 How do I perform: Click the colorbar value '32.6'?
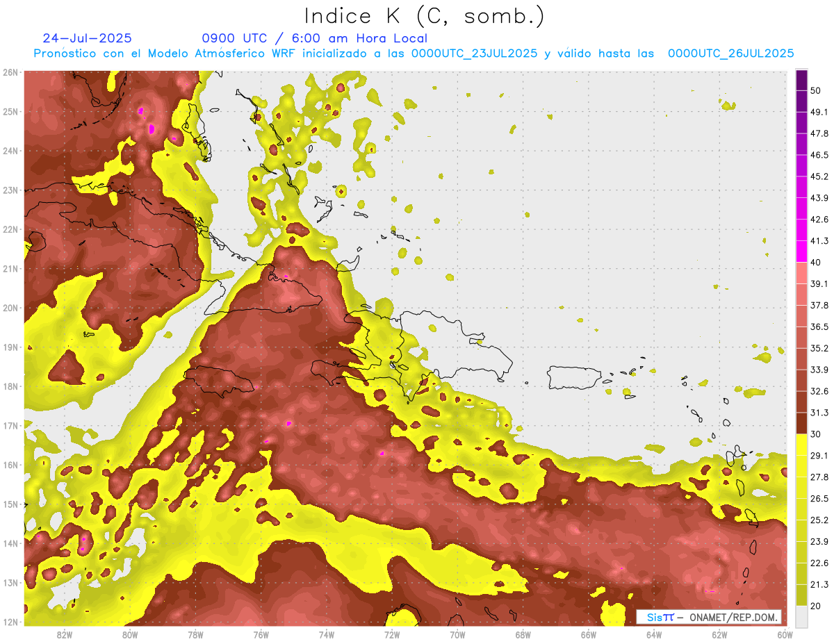pos(819,391)
